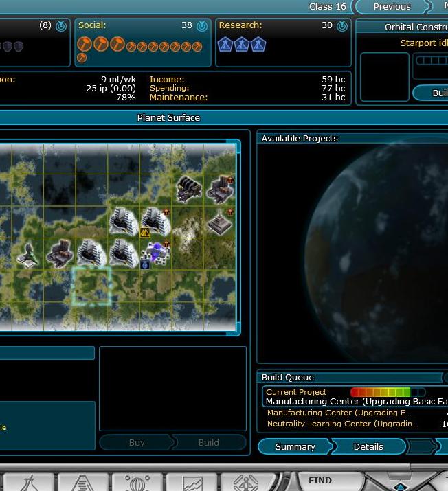Click the Buy button

coord(137,442)
